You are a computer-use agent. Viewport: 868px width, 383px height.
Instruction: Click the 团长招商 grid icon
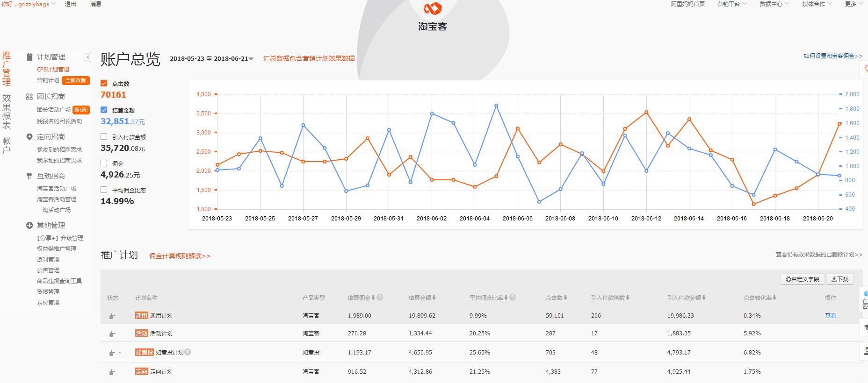29,97
